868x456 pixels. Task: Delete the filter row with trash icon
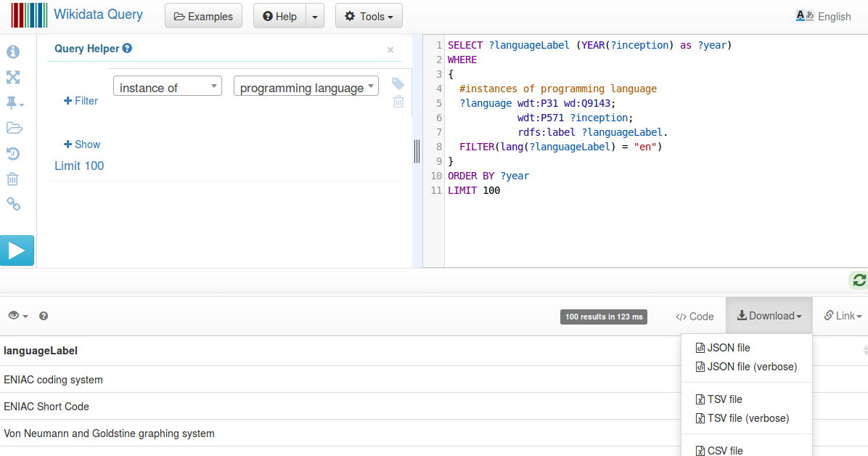point(398,102)
